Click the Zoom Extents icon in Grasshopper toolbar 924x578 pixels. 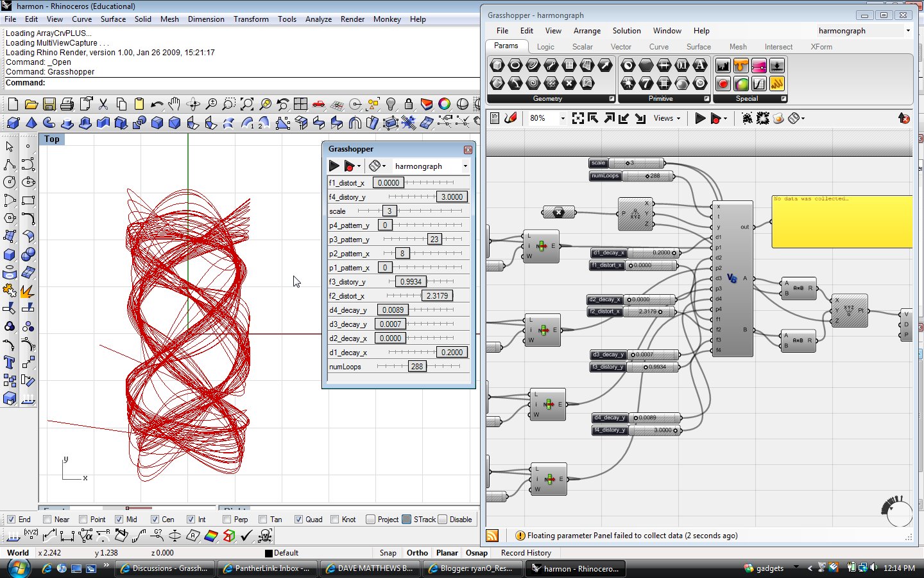(x=578, y=118)
